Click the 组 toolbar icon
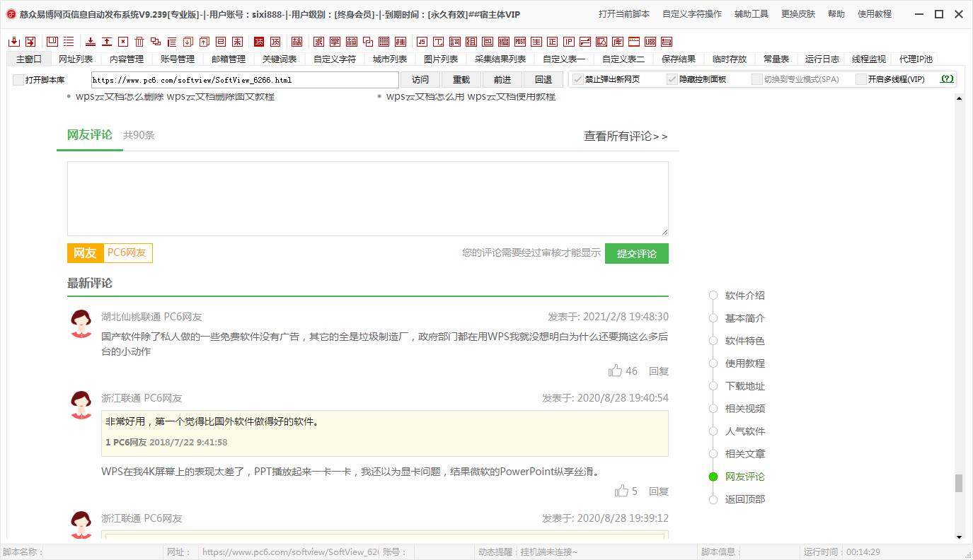This screenshot has width=973, height=560. point(471,42)
